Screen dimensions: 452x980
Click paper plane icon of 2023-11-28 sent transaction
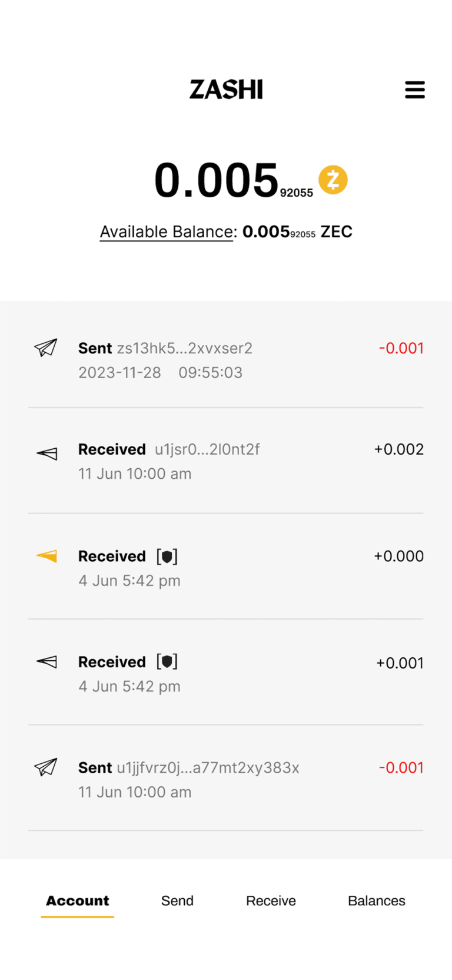click(x=46, y=347)
